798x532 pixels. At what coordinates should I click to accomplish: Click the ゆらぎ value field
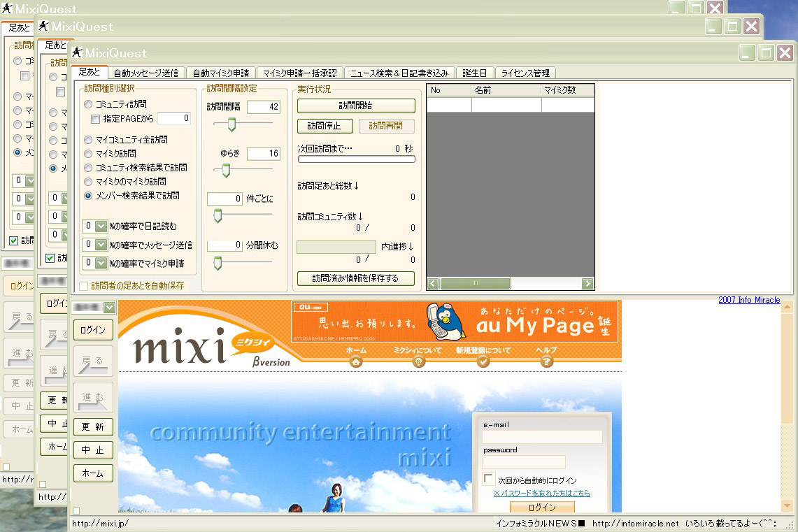click(264, 153)
